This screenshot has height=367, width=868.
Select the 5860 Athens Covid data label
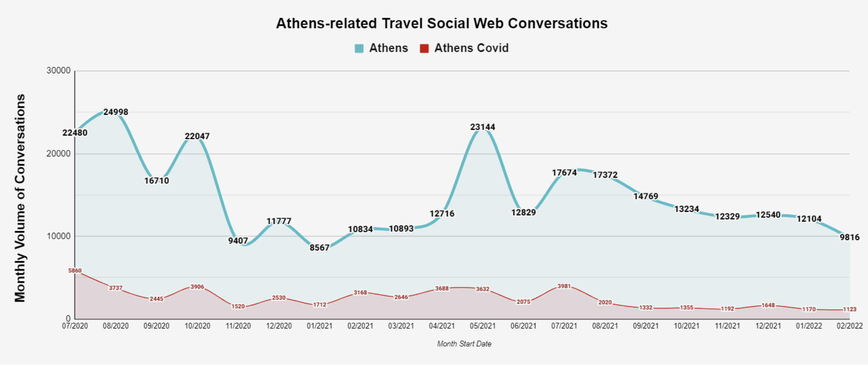coord(75,271)
